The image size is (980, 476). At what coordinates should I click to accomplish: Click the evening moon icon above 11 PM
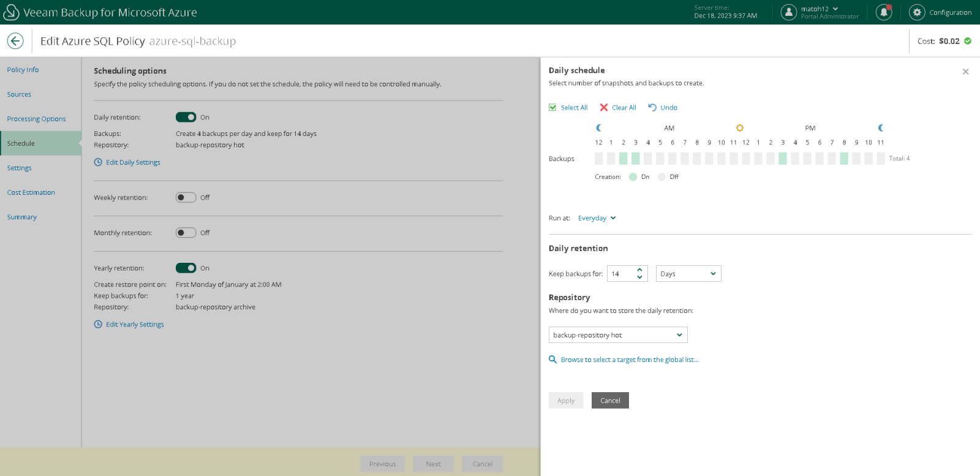pyautogui.click(x=881, y=128)
